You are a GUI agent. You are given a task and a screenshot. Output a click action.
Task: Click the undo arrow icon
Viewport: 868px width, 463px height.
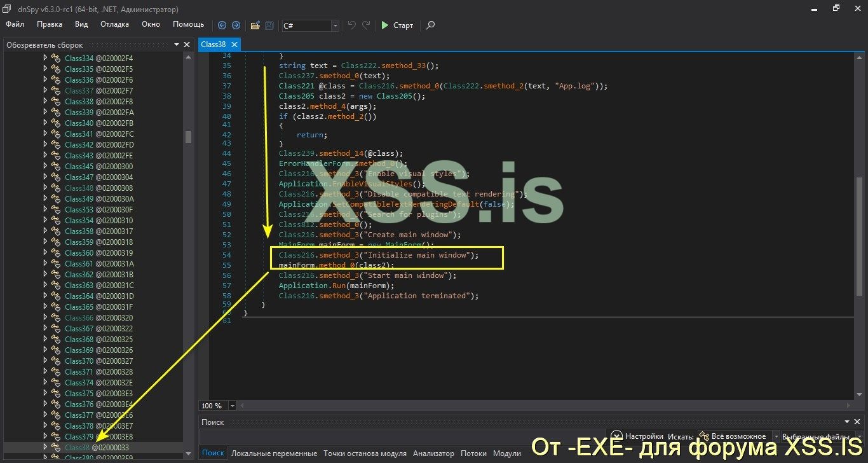coord(352,25)
